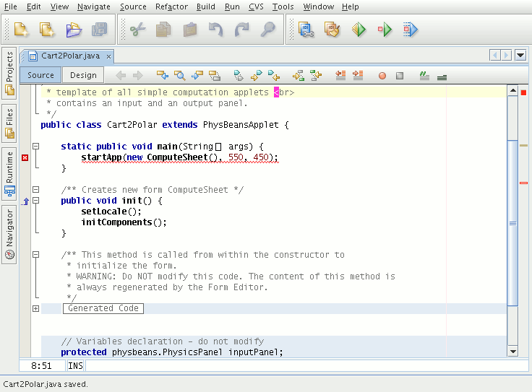
Task: Run the main project with green arrow
Action: click(385, 30)
